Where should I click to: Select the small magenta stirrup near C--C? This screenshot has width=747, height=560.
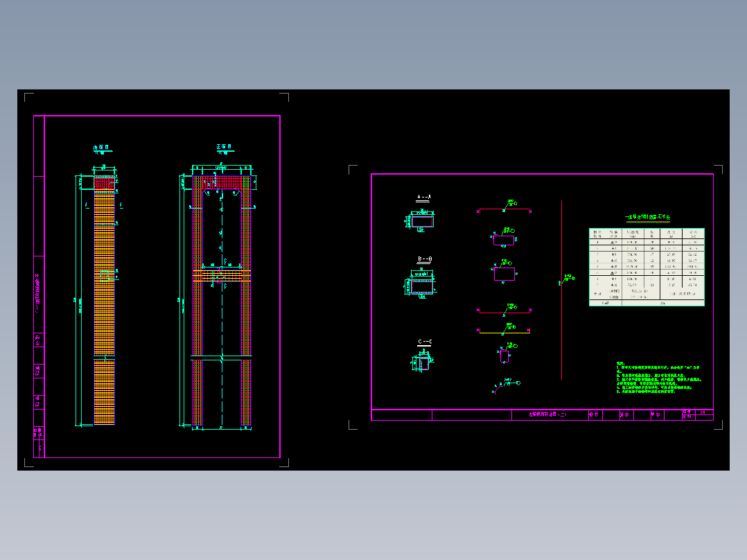coord(504,356)
